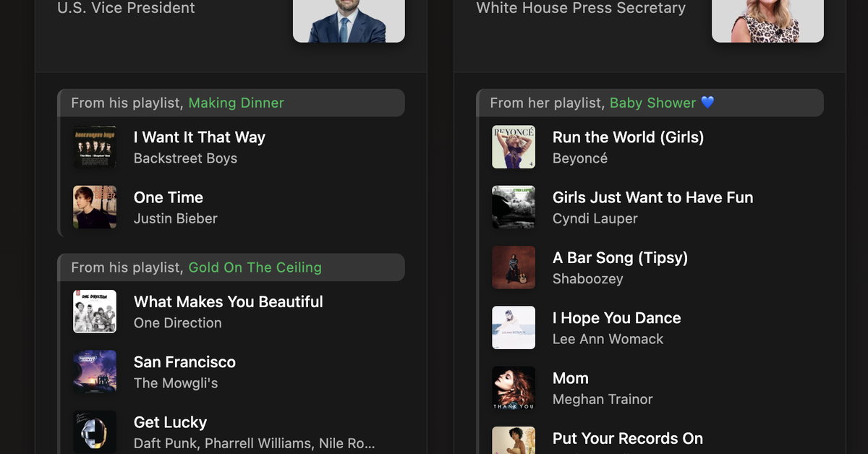The width and height of the screenshot is (868, 454).
Task: Select Girls Just Want to Have Fun
Action: click(652, 197)
